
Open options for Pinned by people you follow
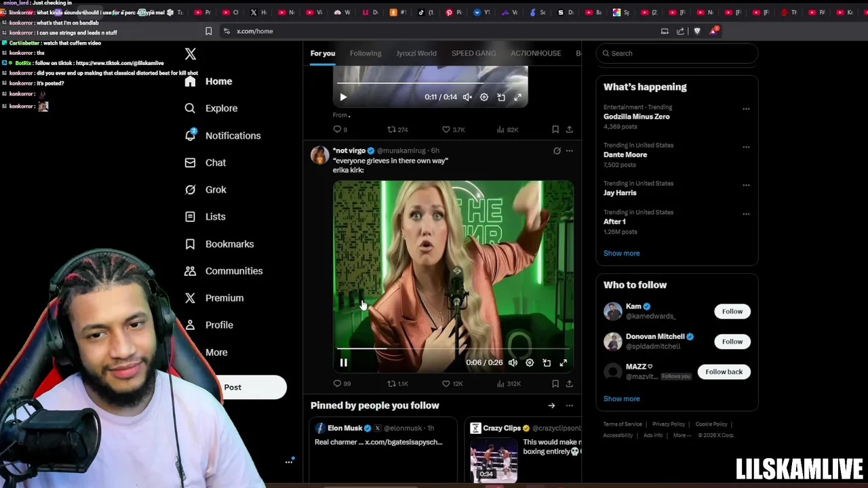pos(570,405)
